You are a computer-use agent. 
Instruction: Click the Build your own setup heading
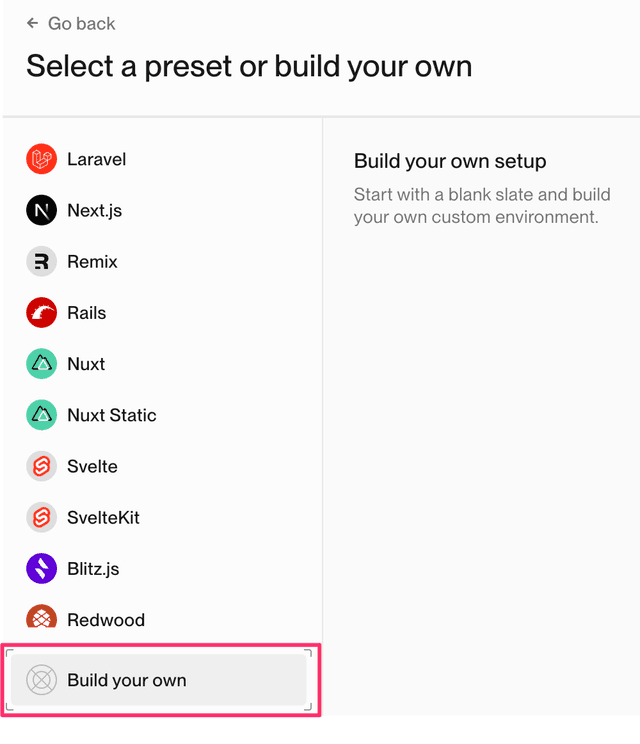coord(450,161)
